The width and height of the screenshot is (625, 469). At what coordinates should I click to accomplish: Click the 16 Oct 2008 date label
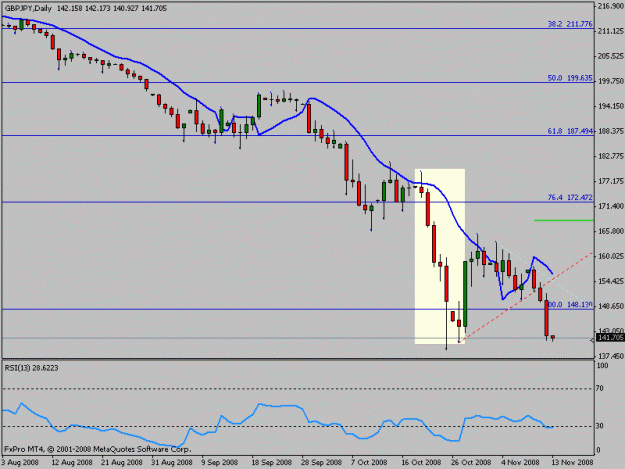pyautogui.click(x=421, y=462)
